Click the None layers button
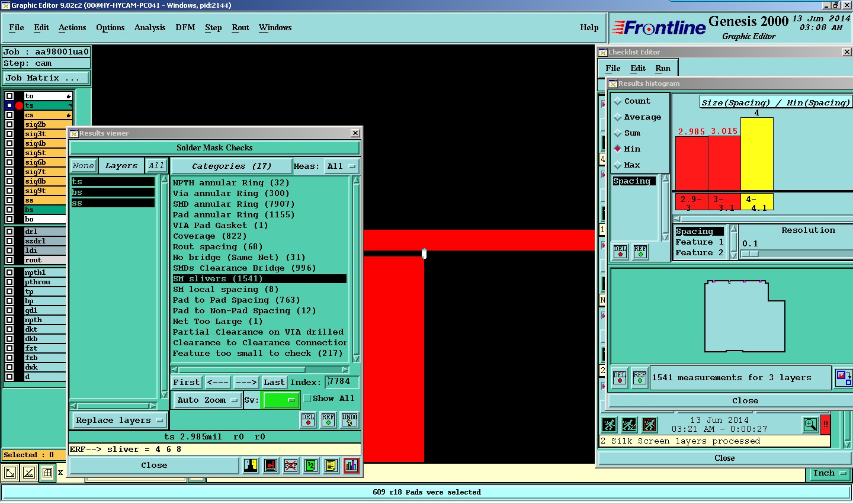 [x=83, y=166]
